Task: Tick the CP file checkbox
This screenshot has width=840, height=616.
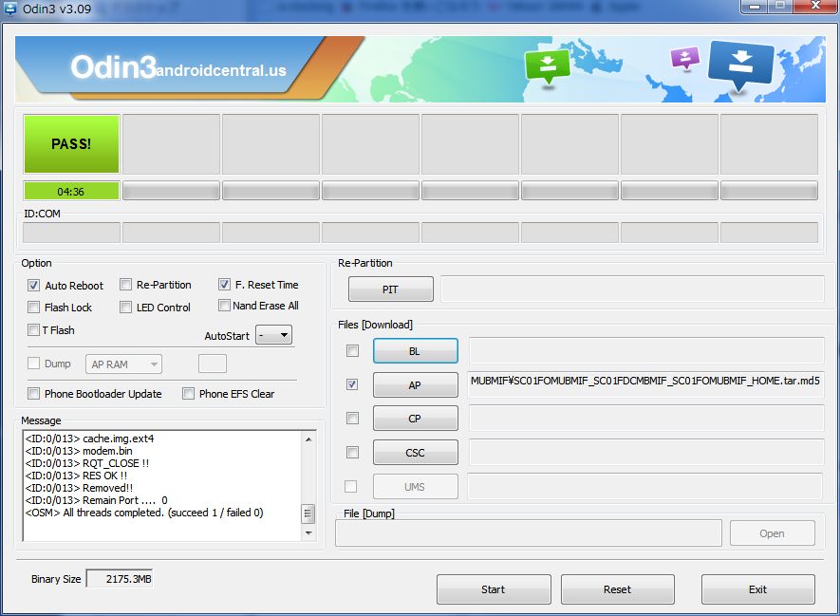Action: point(352,419)
